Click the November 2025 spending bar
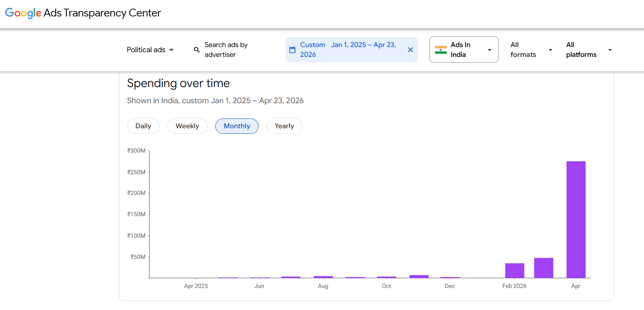644x310 pixels. tap(419, 277)
